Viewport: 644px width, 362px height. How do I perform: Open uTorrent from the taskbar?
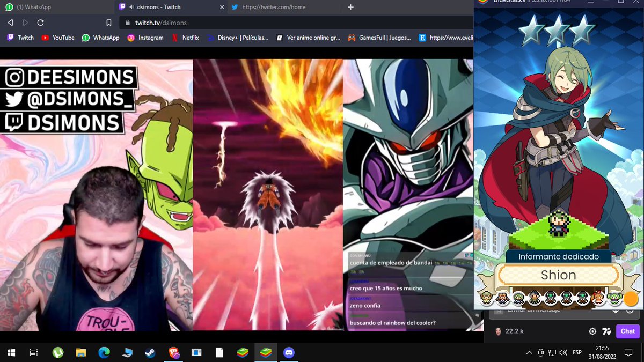(57, 352)
